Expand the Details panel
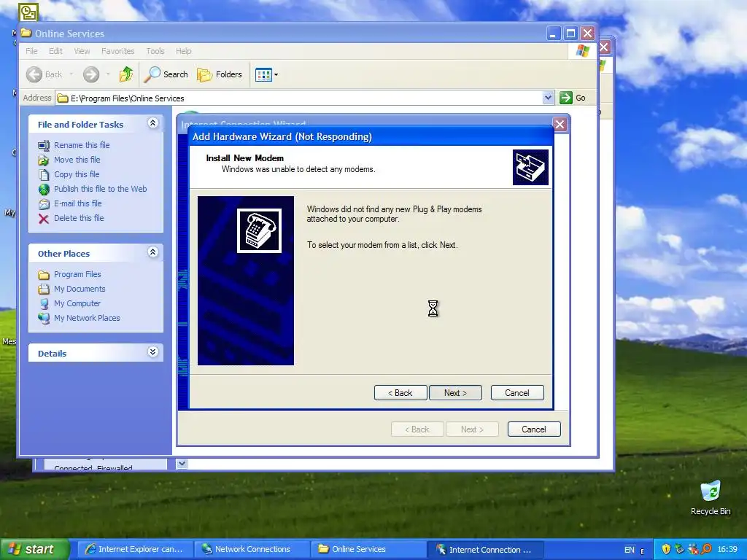The width and height of the screenshot is (747, 560). coord(152,352)
